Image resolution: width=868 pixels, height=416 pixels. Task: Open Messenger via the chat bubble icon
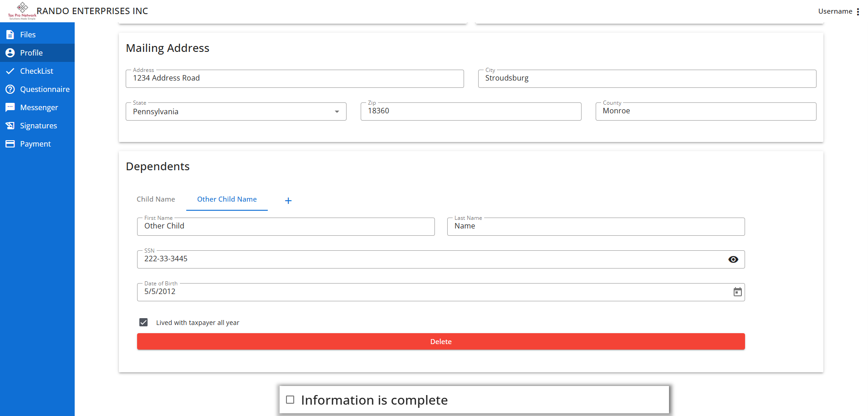(x=10, y=107)
